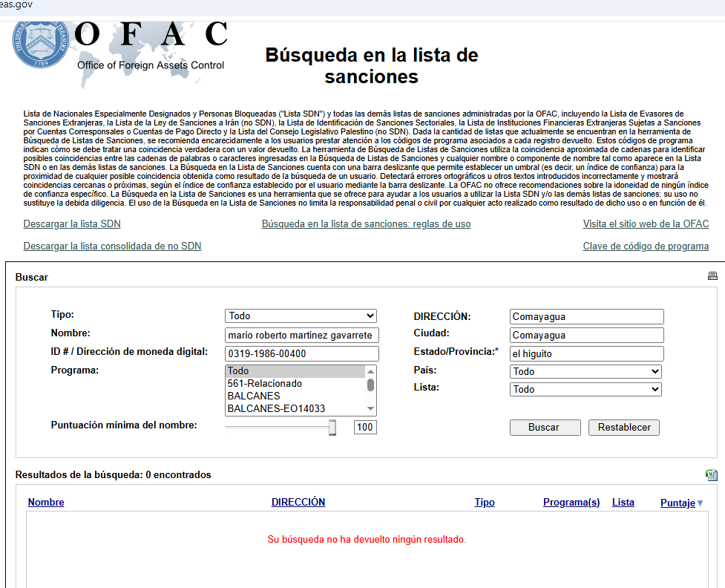Viewport: 725px width, 588px height.
Task: Click the Ciudad input field
Action: coord(586,336)
